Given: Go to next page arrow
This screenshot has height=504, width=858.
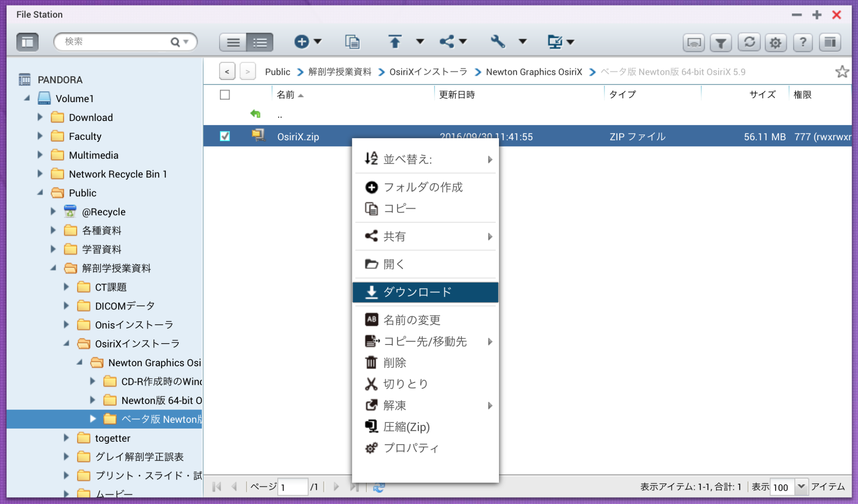Looking at the screenshot, I should click(336, 486).
